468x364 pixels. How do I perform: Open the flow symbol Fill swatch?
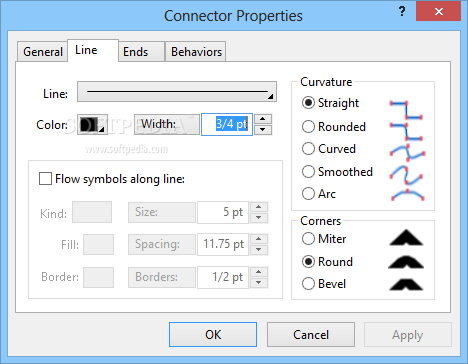tap(98, 244)
